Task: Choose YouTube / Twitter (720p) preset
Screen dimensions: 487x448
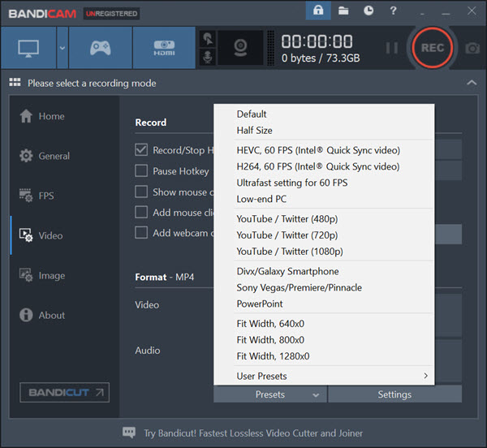Action: click(324, 235)
